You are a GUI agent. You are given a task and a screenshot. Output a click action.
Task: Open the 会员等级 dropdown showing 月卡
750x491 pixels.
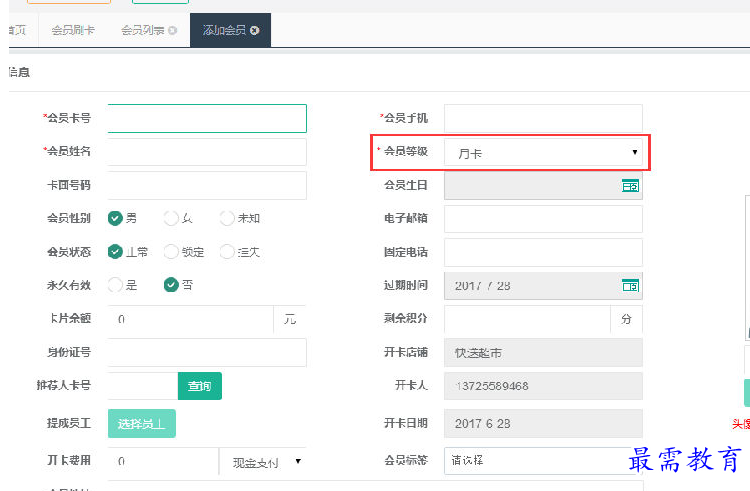coord(543,152)
